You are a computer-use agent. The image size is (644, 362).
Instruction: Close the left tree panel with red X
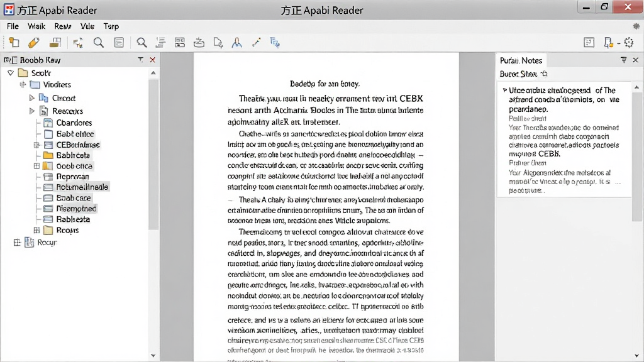[152, 60]
